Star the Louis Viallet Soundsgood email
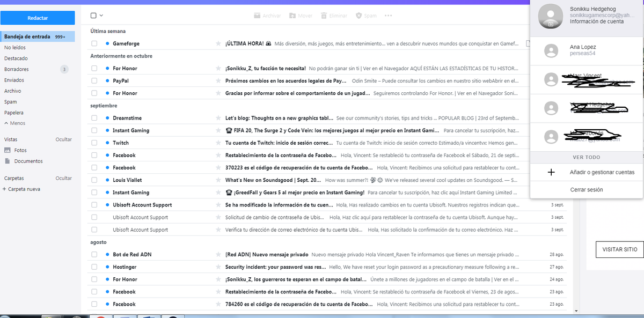The height and width of the screenshot is (318, 644). coord(218,180)
